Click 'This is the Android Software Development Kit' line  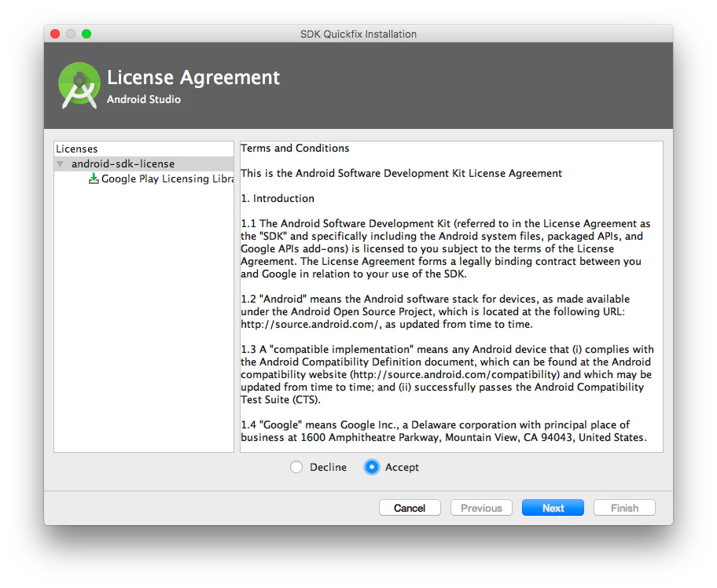401,173
